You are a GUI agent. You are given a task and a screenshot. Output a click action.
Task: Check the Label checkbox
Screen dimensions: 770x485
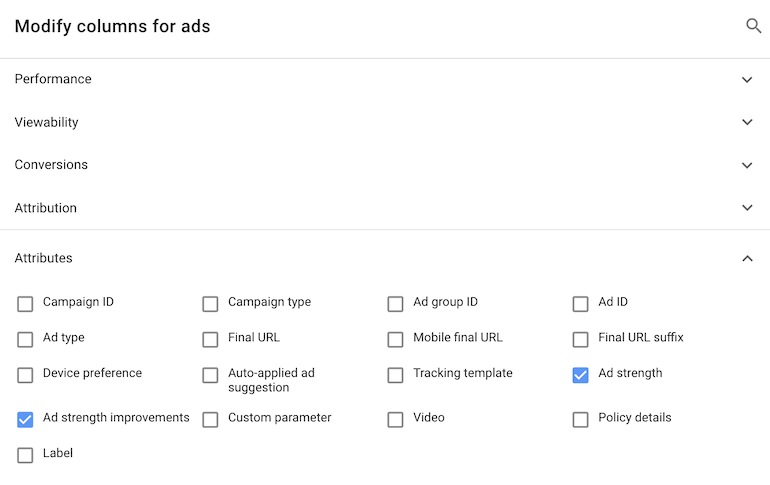click(x=25, y=455)
